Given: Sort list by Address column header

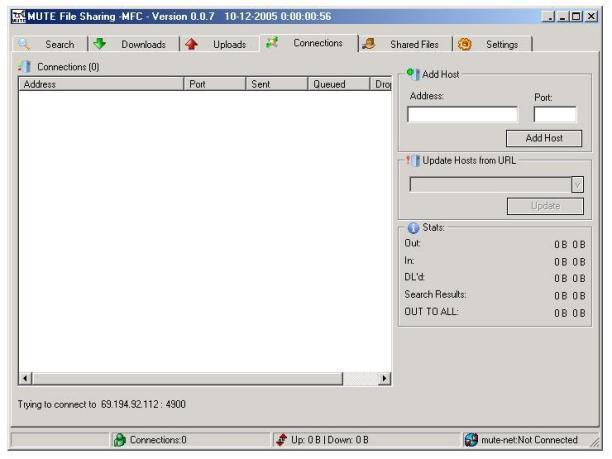Looking at the screenshot, I should [100, 85].
